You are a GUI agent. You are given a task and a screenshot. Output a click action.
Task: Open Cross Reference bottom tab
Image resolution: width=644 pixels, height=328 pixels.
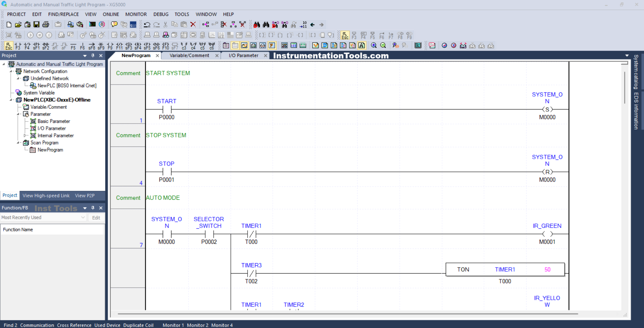[x=74, y=325]
